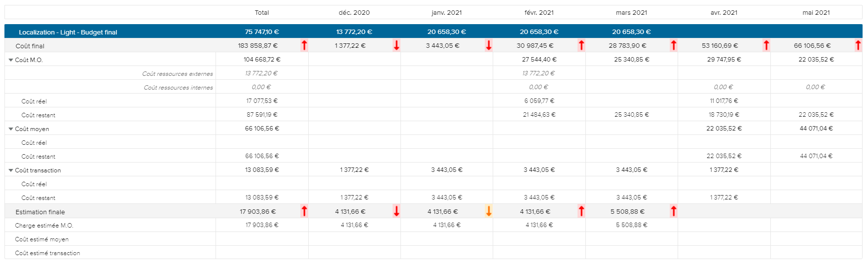This screenshot has width=868, height=264.
Task: Click the Localization - Light - Budget final row
Action: click(x=68, y=32)
